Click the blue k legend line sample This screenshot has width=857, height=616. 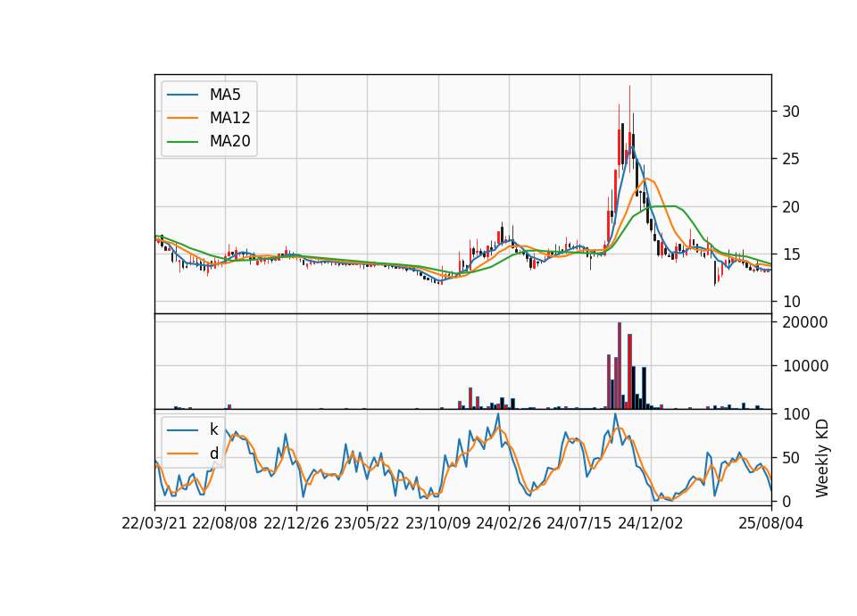click(182, 430)
